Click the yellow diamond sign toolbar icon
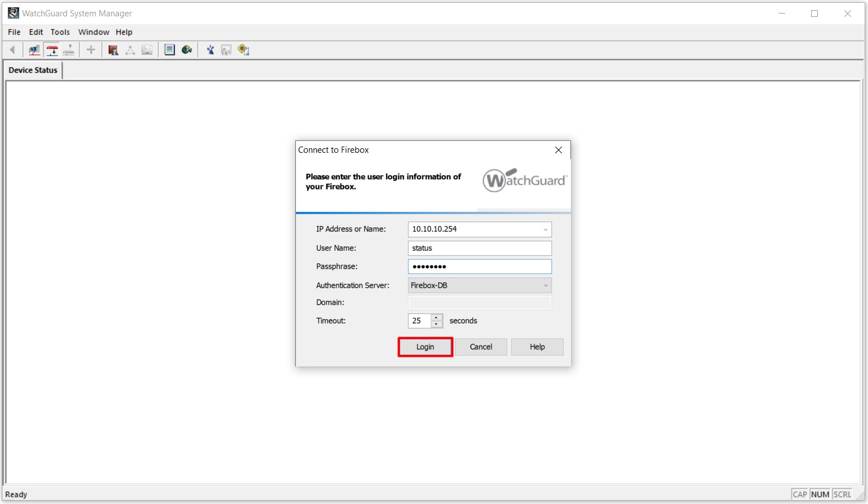Screen dimensions: 868x504 243,50
